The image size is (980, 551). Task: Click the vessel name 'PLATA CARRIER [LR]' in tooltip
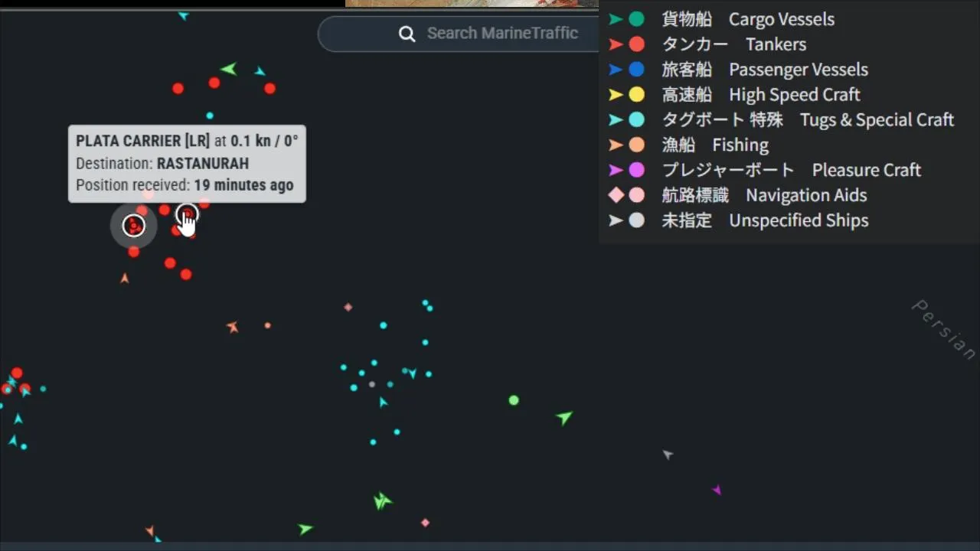click(x=142, y=141)
